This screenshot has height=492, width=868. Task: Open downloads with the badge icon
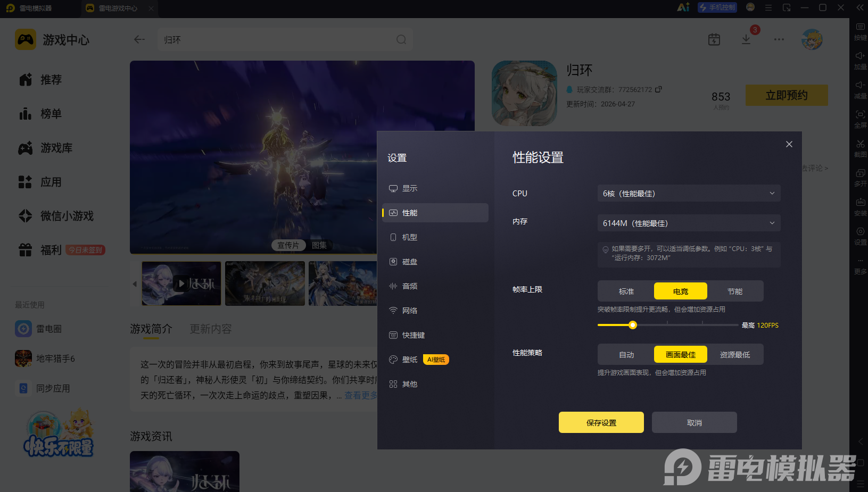746,39
